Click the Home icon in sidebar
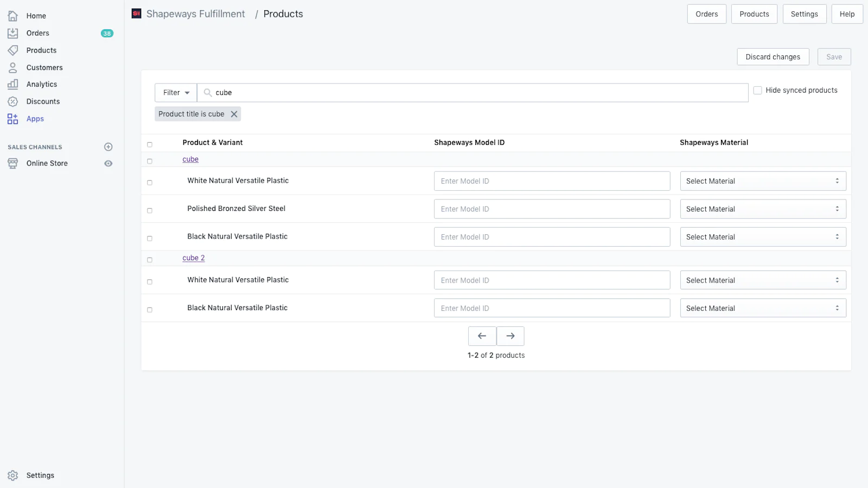 pyautogui.click(x=13, y=16)
